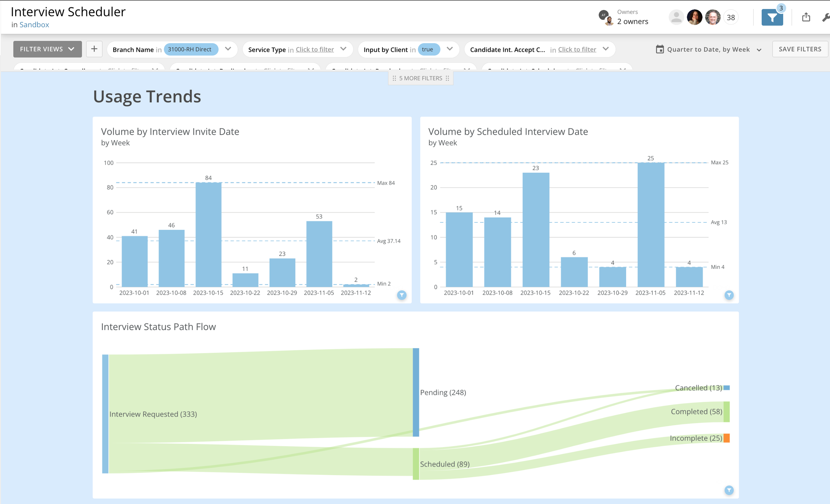Click filter icon on Interview Status Path Flow

pos(729,490)
